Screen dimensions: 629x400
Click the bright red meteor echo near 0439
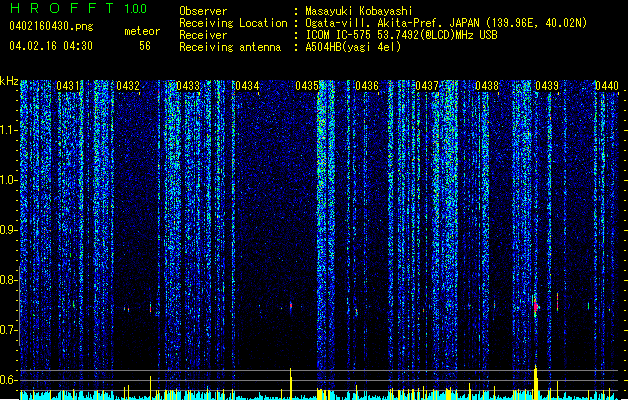pyautogui.click(x=536, y=307)
